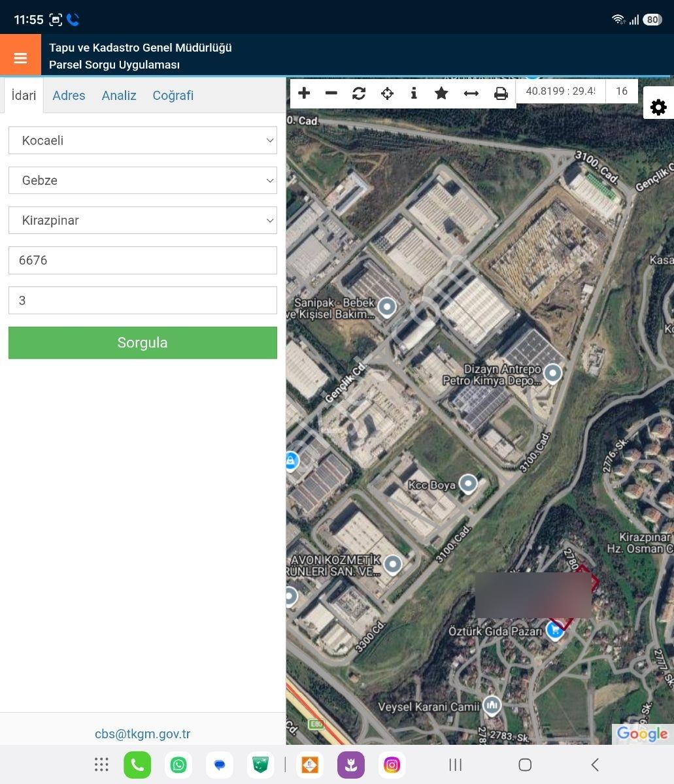Locate my position with crosshair tool
The image size is (674, 784).
(x=387, y=93)
